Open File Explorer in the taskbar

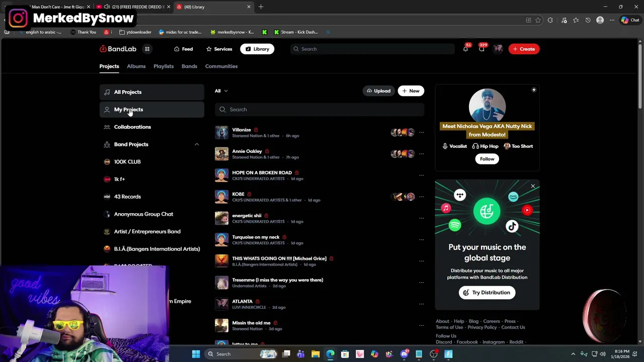pos(315,354)
